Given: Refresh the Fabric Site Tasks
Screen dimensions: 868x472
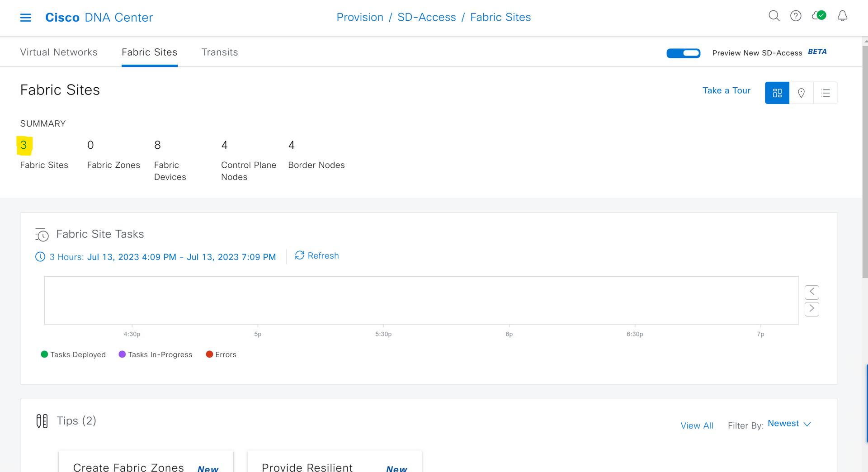Looking at the screenshot, I should click(x=316, y=255).
